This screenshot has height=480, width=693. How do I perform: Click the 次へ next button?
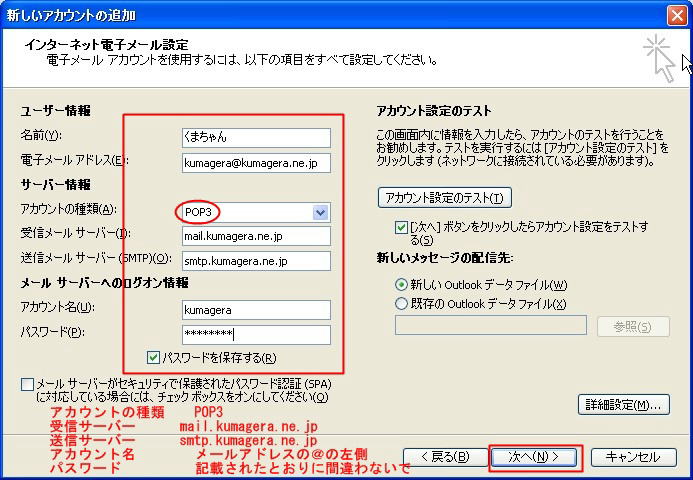coord(534,457)
